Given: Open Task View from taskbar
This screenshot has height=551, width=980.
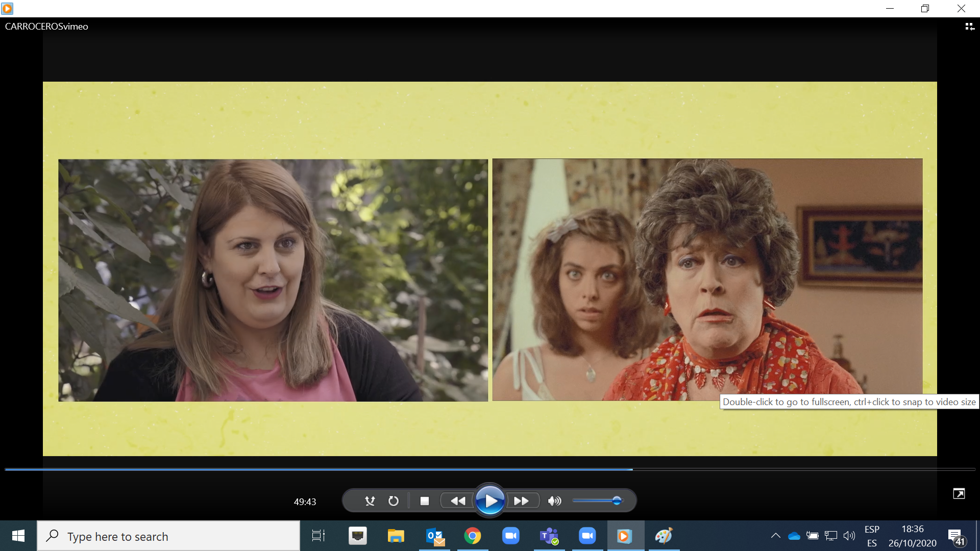Looking at the screenshot, I should point(318,536).
